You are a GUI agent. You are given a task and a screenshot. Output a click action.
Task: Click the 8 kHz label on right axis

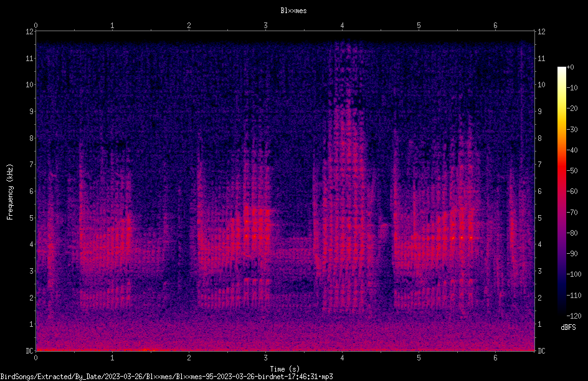[539, 138]
